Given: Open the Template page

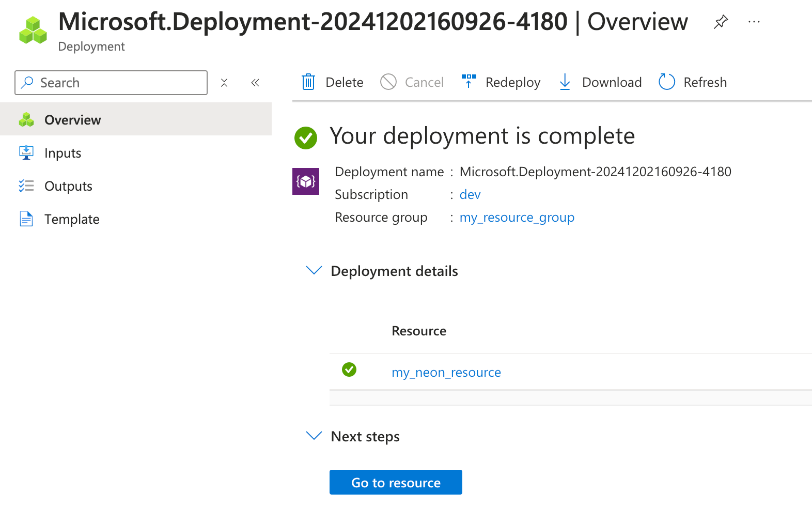Looking at the screenshot, I should [72, 219].
